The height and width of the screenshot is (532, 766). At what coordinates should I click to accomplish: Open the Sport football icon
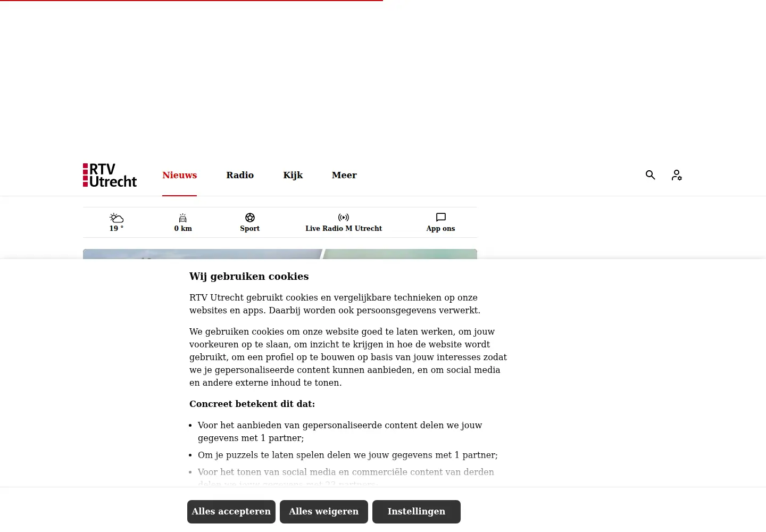click(250, 218)
